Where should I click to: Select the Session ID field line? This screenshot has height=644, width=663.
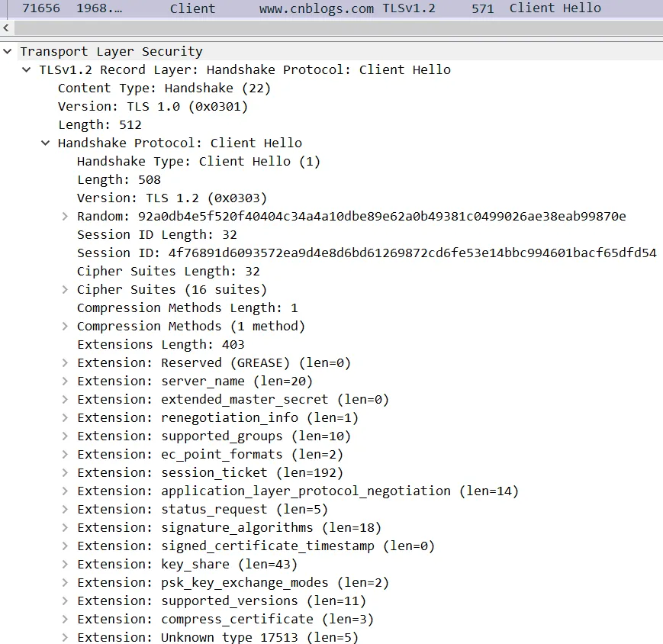pyautogui.click(x=366, y=253)
